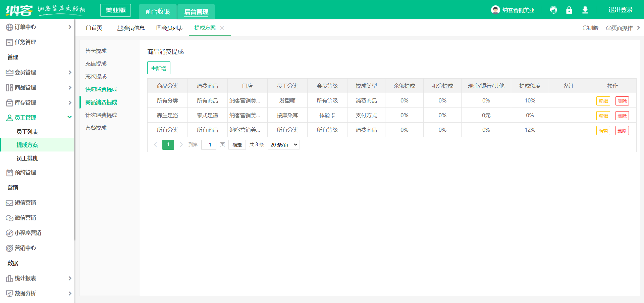Click the download icon in header
Screen dimensions: 644x303
(x=585, y=10)
